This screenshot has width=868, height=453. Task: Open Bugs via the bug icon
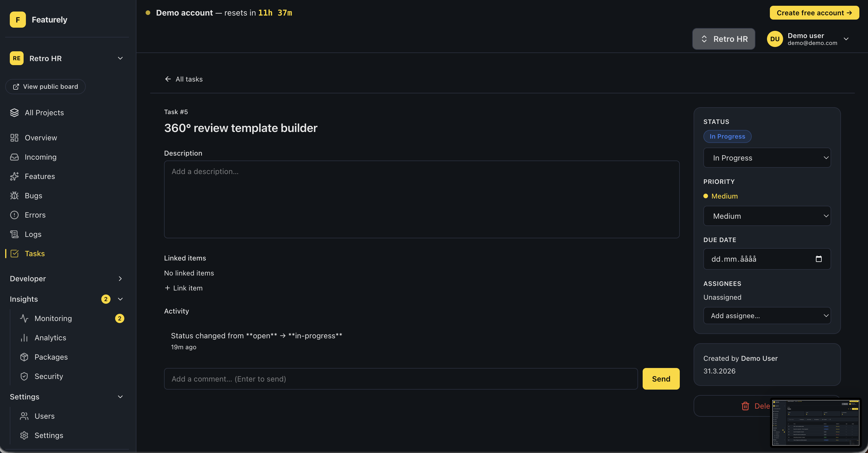[x=14, y=196]
